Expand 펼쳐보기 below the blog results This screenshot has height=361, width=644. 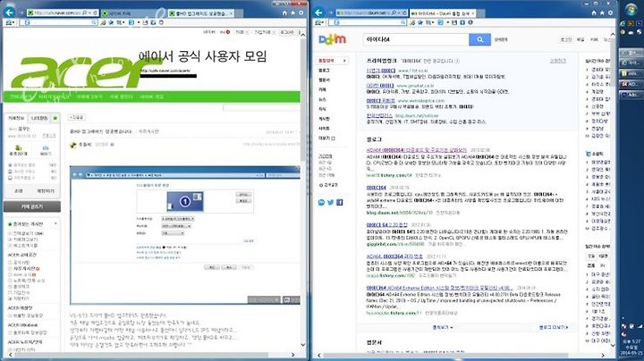click(x=443, y=327)
